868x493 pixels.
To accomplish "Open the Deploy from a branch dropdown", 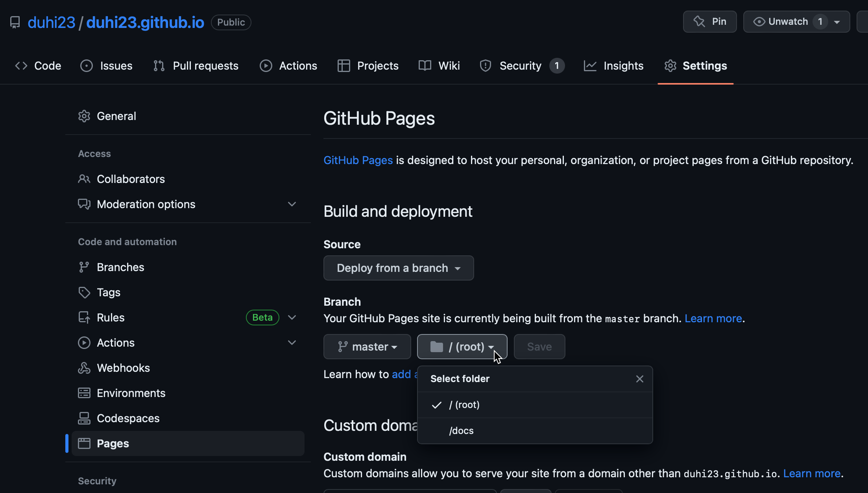I will pos(398,268).
